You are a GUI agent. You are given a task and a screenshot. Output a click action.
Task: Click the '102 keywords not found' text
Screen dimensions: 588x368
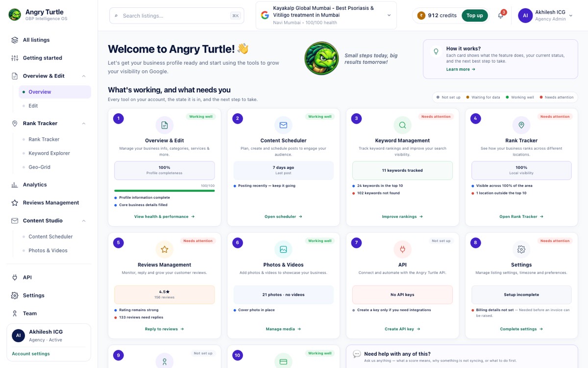[378, 193]
